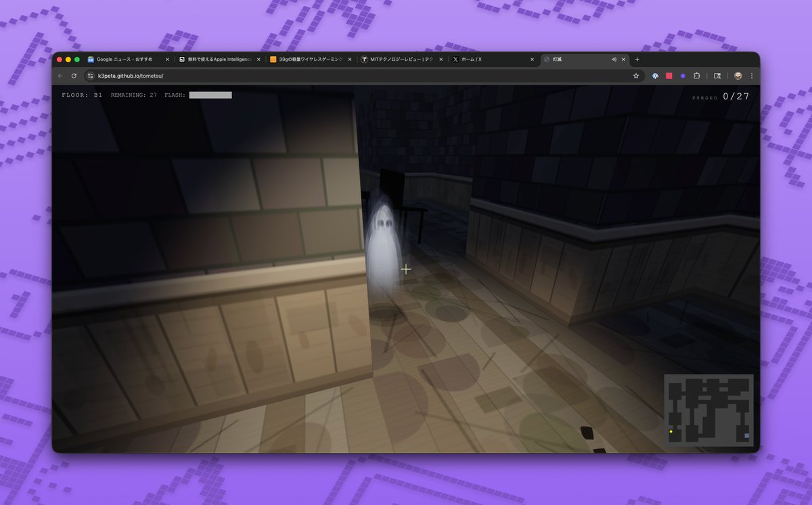Screen dimensions: 812x505
Task: Click the REMAINING: 27 counter
Action: pos(134,95)
